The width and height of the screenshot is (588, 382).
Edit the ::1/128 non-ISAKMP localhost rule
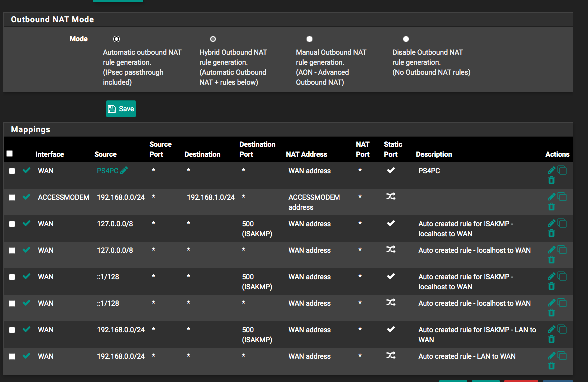click(551, 303)
